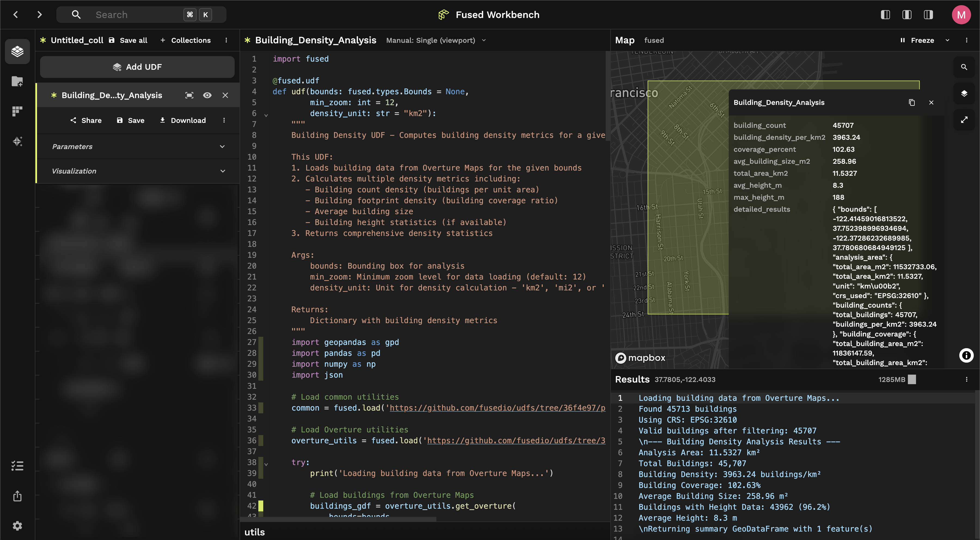Screen dimensions: 980x540
Task: Open the AI sparkle sidebar icon
Action: pyautogui.click(x=17, y=141)
